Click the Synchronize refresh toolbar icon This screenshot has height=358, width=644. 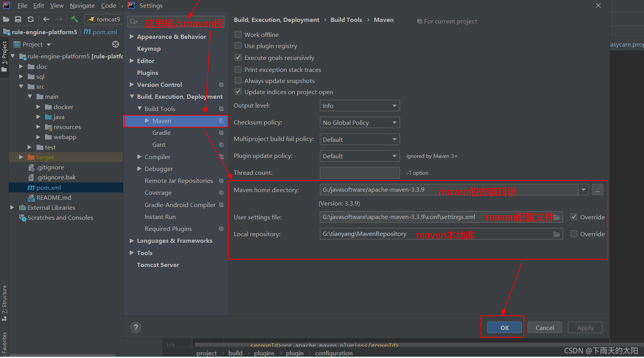[x=31, y=19]
